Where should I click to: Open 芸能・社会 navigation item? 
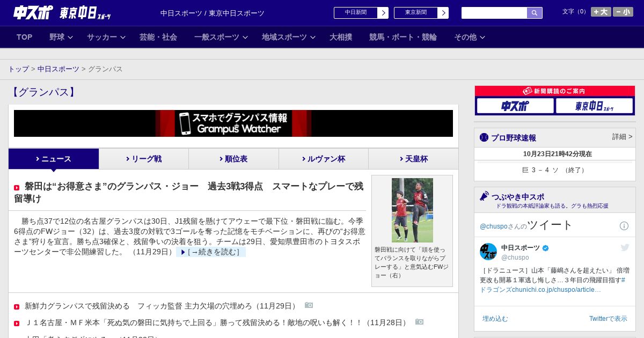pos(158,37)
